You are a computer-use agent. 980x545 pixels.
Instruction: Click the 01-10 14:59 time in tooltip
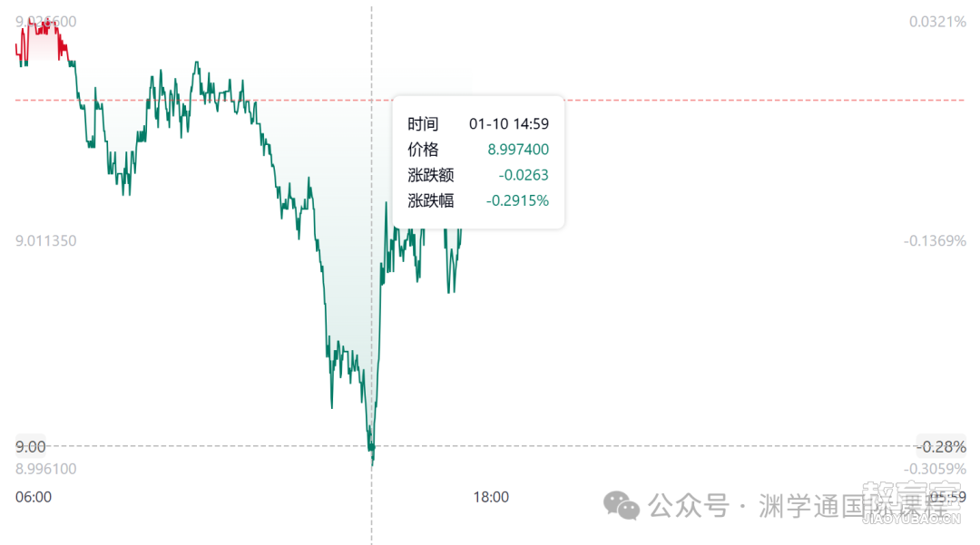[x=509, y=123]
